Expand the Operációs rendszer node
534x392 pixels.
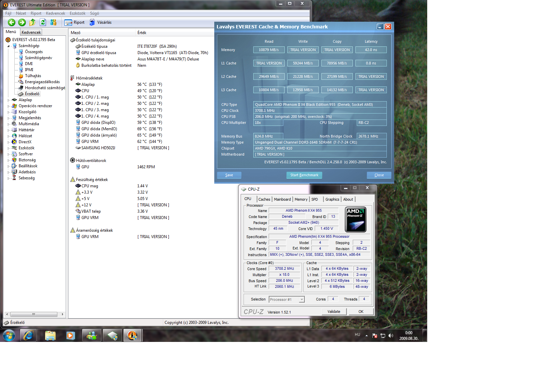pos(8,106)
